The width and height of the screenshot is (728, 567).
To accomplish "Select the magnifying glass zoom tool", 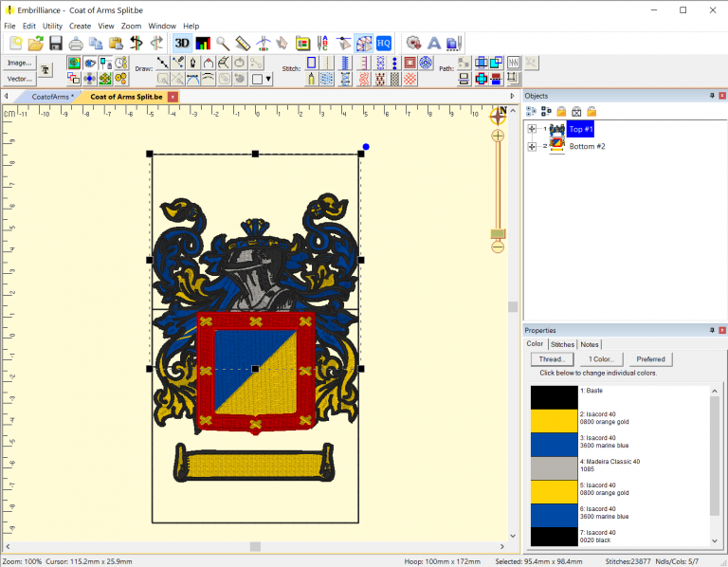I will coord(223,43).
